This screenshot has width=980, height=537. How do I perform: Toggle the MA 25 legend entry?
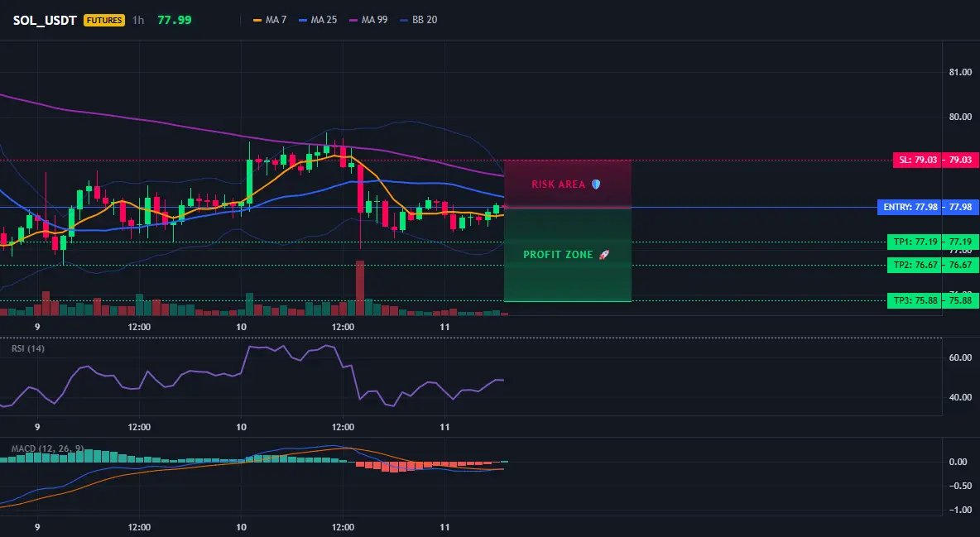tap(318, 20)
